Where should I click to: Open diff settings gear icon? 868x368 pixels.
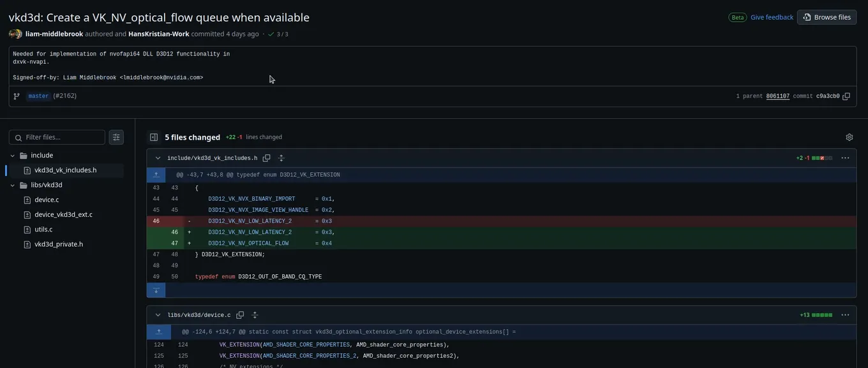(x=849, y=137)
